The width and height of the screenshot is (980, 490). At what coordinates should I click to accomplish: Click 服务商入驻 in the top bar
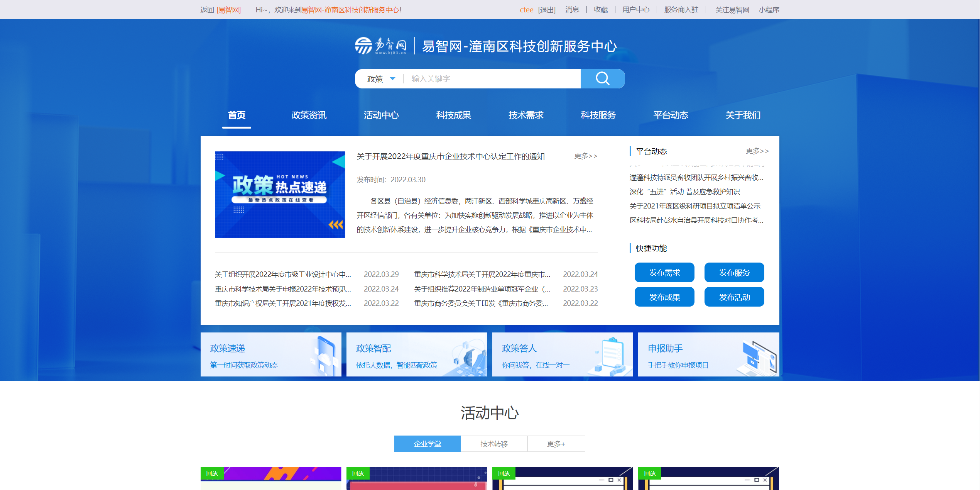coord(681,10)
